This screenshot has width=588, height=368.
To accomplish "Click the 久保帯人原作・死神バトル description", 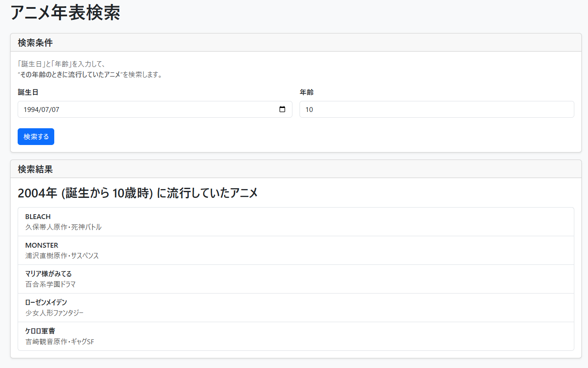I will pos(64,227).
